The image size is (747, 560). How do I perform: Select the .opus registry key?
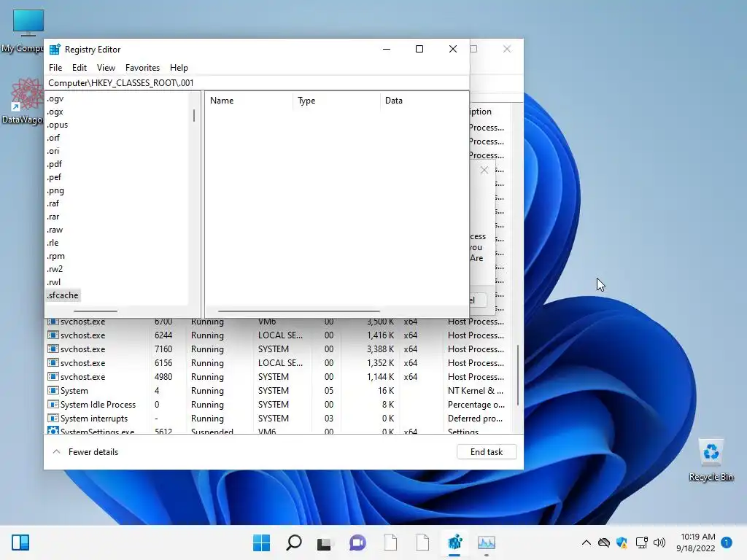pos(57,125)
